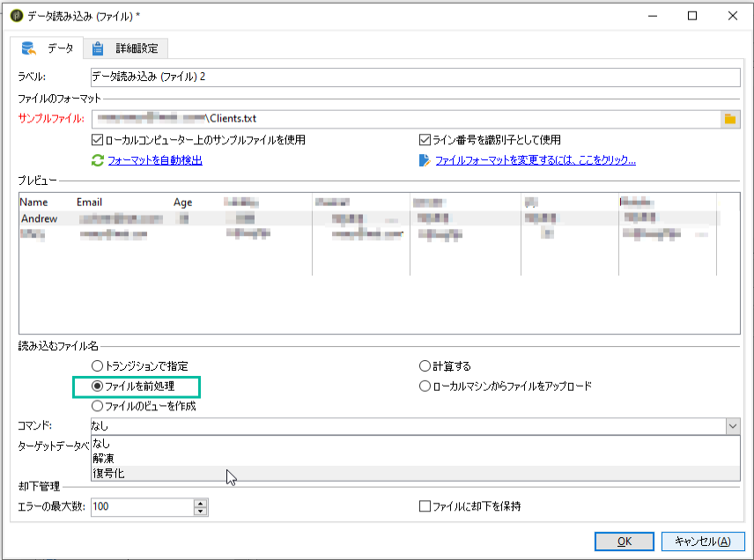Click ファイルフォーマットを変更するには link

tap(536, 160)
